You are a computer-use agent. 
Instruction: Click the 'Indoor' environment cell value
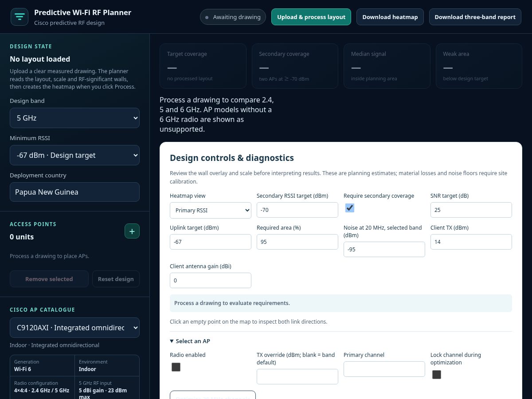click(87, 369)
